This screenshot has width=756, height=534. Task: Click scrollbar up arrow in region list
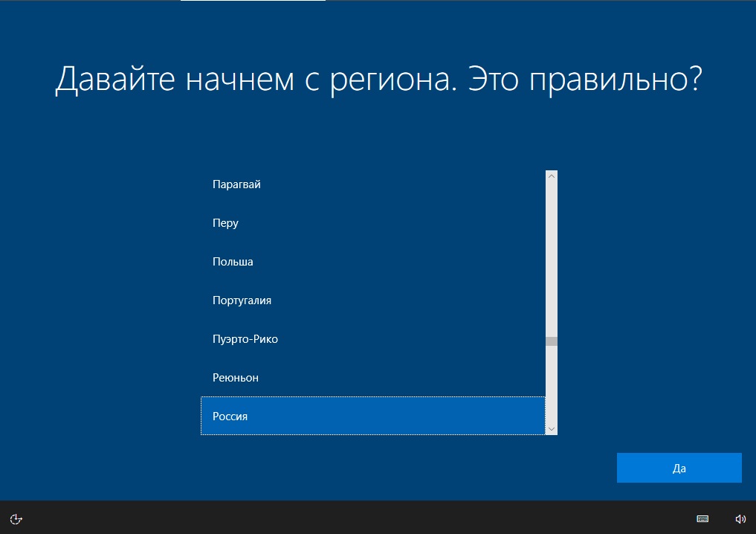[551, 176]
